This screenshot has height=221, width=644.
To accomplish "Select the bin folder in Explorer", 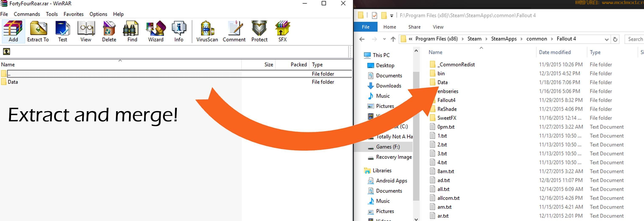I will 437,73.
